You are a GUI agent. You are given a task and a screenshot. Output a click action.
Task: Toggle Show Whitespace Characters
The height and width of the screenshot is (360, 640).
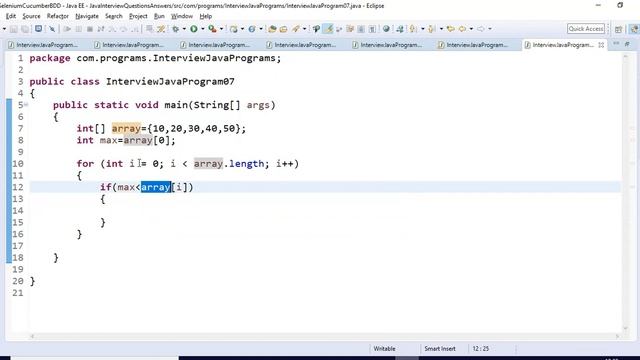[x=372, y=29]
